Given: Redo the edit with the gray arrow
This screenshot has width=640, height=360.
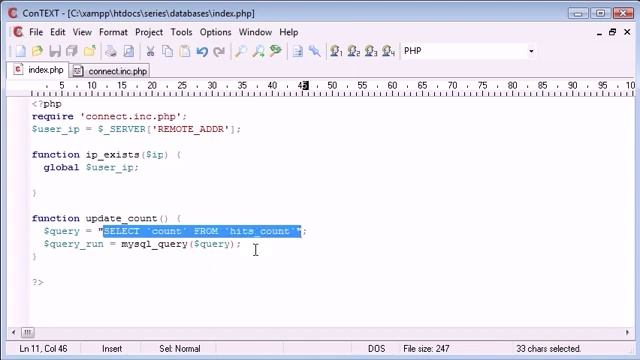Looking at the screenshot, I should pyautogui.click(x=219, y=51).
